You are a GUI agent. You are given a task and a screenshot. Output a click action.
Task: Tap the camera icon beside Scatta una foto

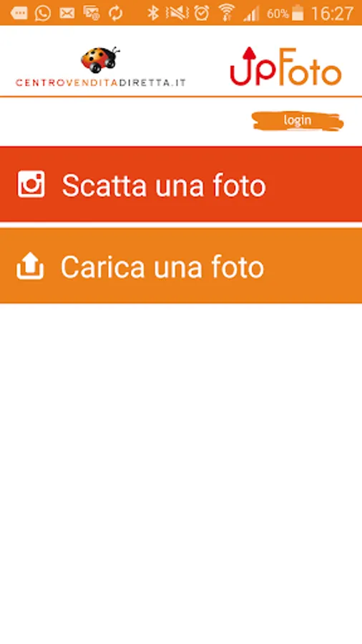click(31, 184)
